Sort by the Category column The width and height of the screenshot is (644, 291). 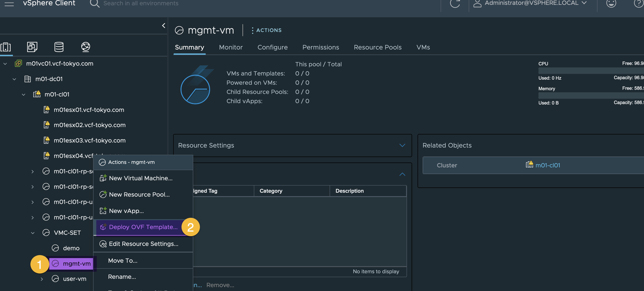click(271, 191)
